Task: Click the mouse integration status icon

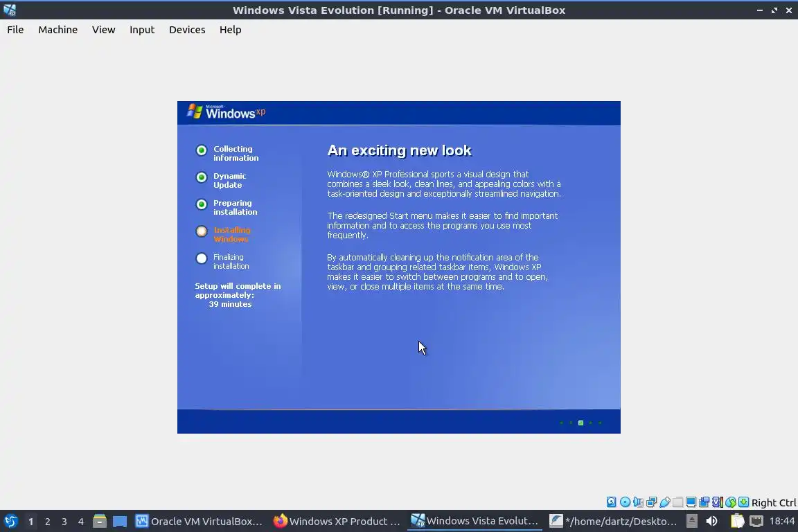Action: (731, 502)
